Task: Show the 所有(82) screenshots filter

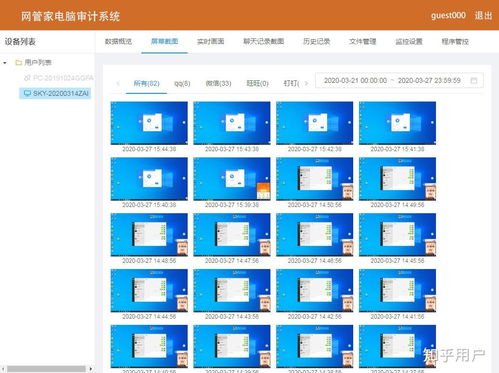Action: tap(146, 83)
